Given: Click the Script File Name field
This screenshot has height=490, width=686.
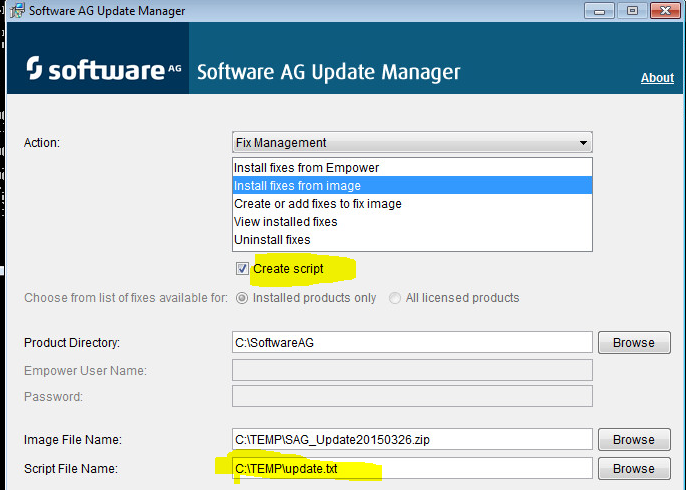Looking at the screenshot, I should pyautogui.click(x=412, y=468).
